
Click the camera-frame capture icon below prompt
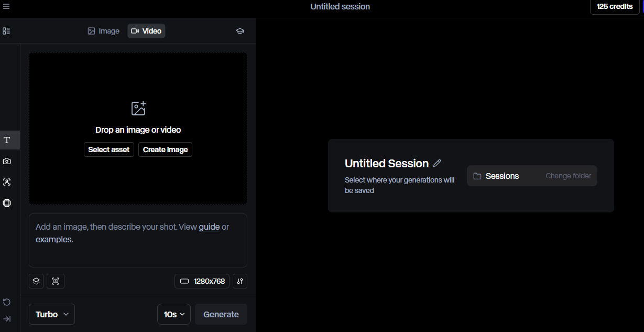point(56,281)
